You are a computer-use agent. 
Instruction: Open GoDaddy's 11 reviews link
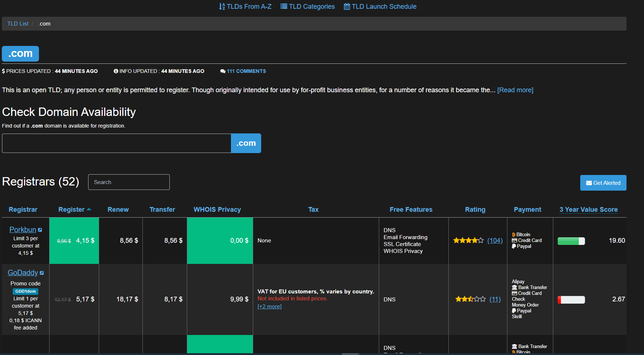(495, 299)
